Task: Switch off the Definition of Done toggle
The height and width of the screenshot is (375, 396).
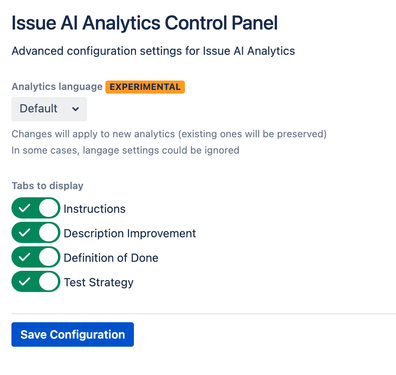Action: click(36, 257)
